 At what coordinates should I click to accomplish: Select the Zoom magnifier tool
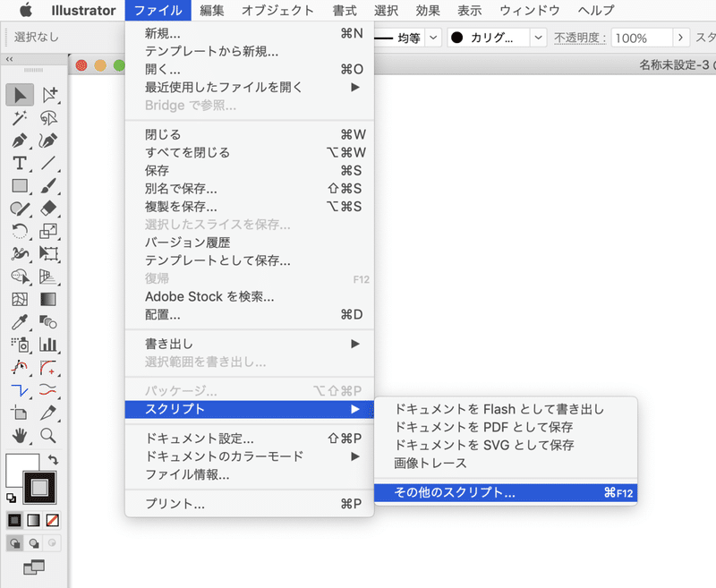(48, 436)
